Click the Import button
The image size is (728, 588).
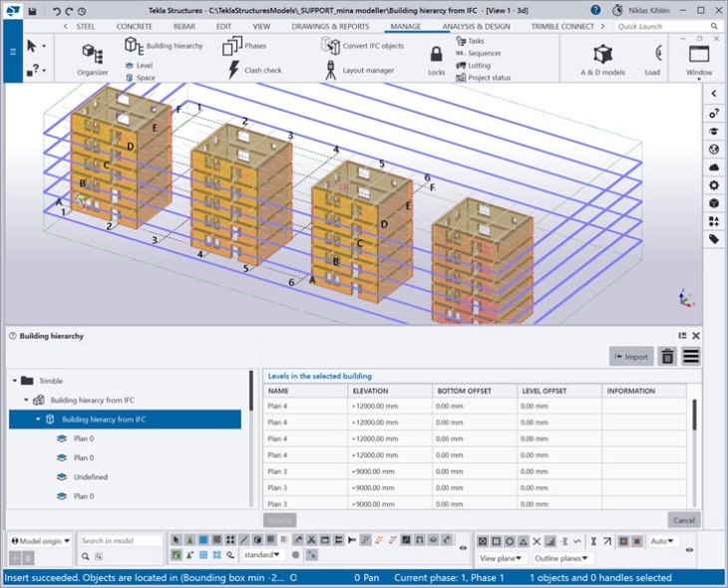coord(631,356)
